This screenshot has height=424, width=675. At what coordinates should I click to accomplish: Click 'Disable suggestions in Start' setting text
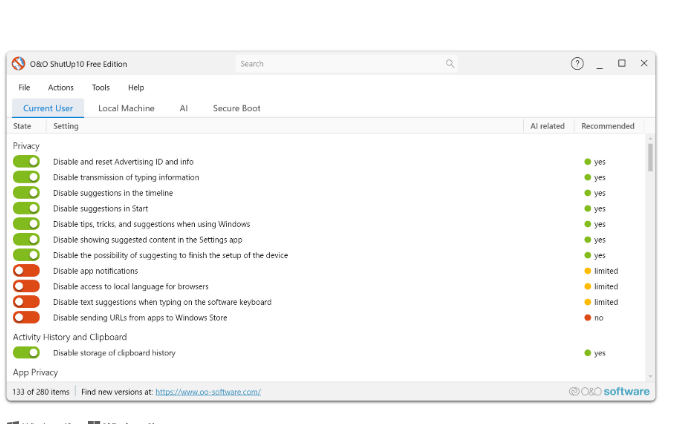click(x=100, y=208)
